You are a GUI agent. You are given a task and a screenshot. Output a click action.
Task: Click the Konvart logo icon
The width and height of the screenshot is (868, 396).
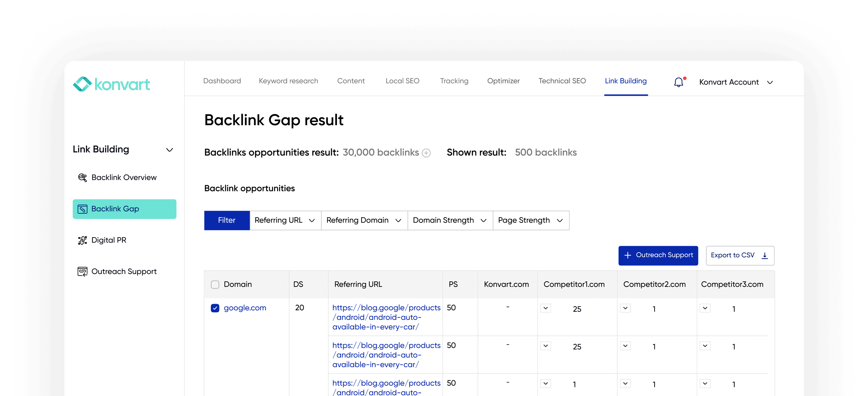coord(82,84)
